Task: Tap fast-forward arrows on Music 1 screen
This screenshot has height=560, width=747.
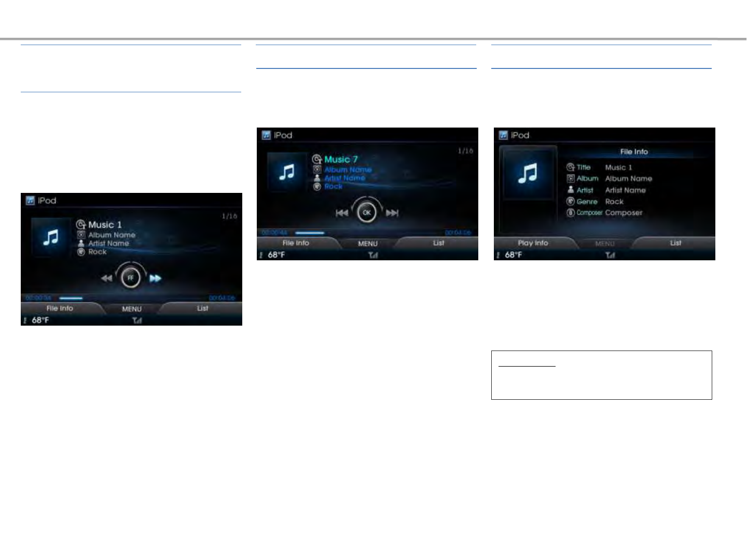Action: pos(155,278)
